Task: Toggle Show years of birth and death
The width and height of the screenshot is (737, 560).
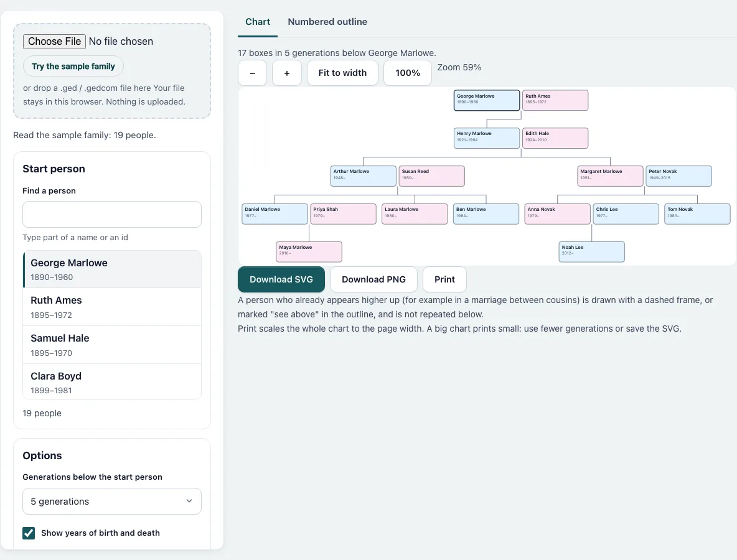Action: point(29,533)
